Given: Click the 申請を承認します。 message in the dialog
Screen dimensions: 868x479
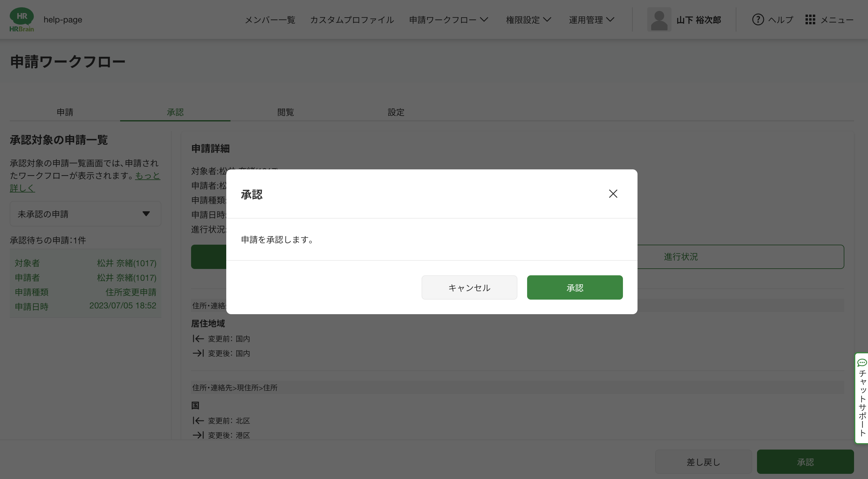Looking at the screenshot, I should [278, 240].
